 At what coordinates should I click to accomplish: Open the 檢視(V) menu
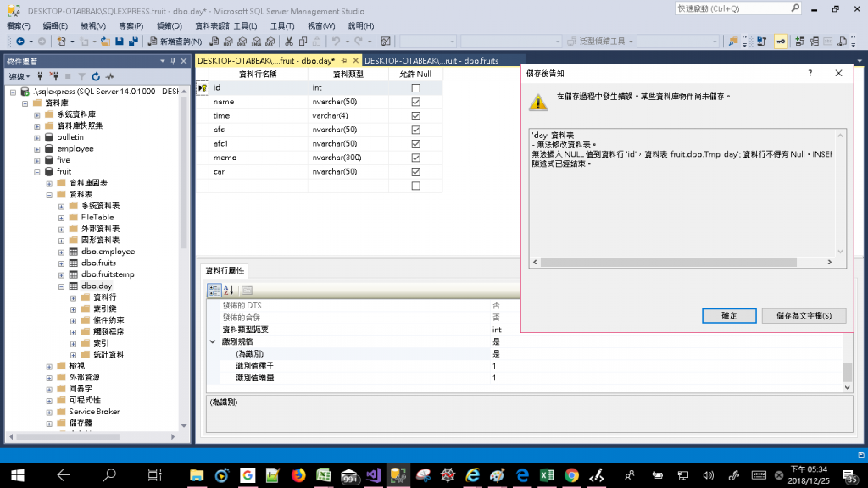tap(93, 26)
